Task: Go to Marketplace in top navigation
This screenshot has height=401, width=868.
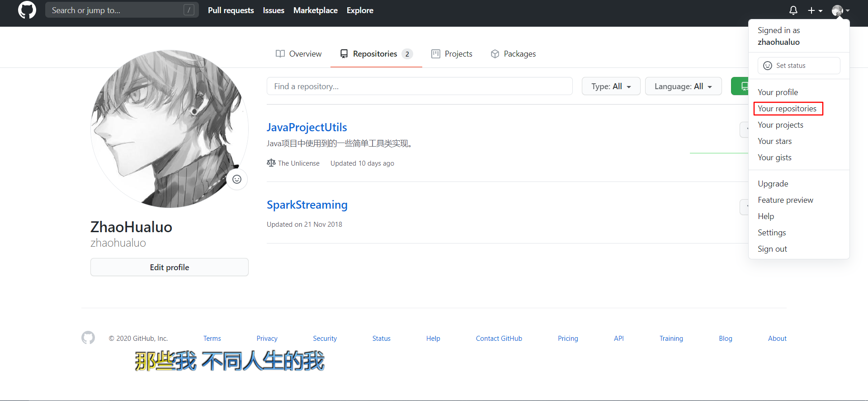Action: pos(316,10)
